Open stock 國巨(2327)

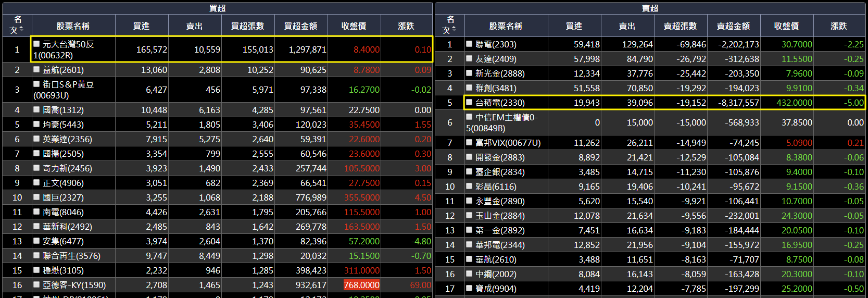point(63,197)
